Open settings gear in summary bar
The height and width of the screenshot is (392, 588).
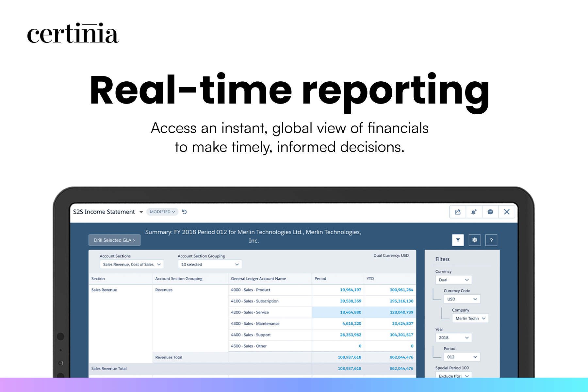[x=475, y=240]
